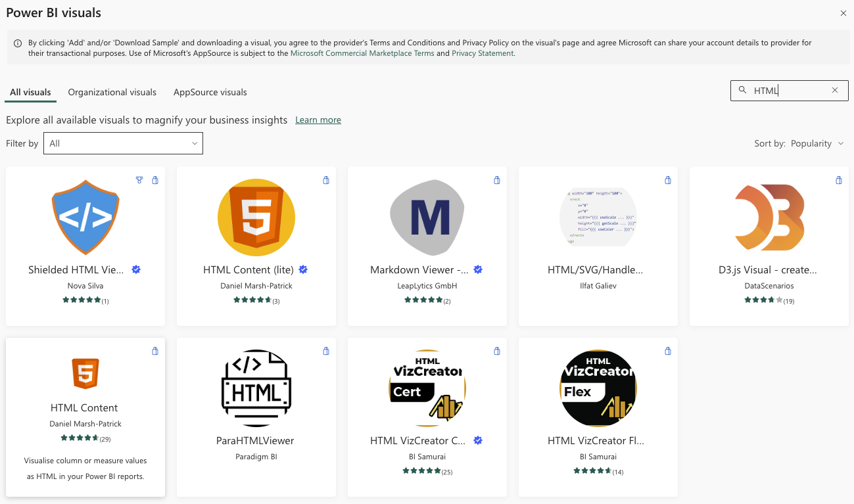Open the ParaHTMLViewer title text
Screen dimensions: 854x504
[255, 440]
